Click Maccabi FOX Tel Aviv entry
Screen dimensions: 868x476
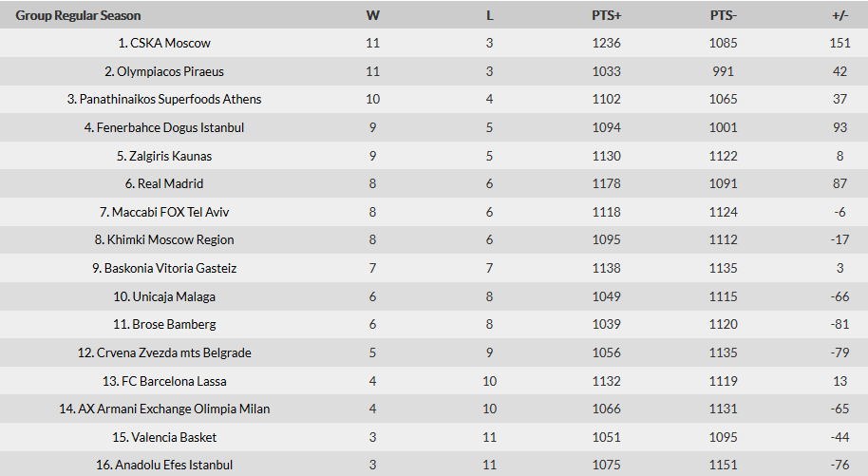164,212
